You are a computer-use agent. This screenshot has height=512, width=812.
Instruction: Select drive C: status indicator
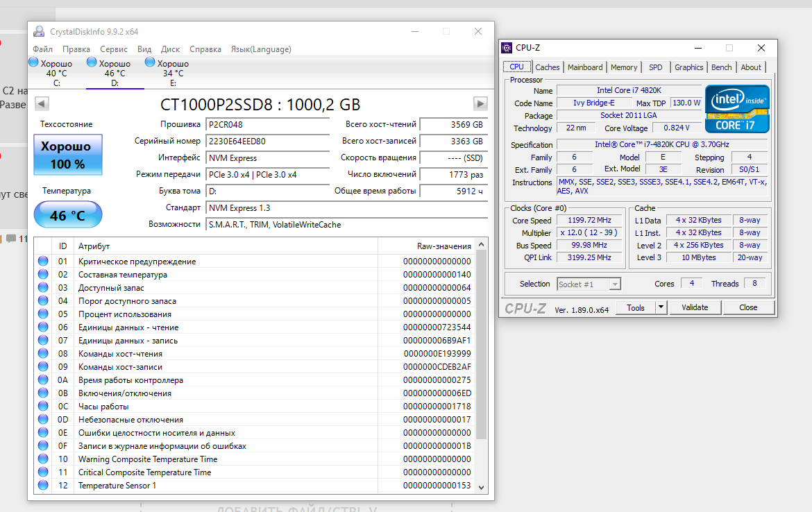tap(51, 72)
